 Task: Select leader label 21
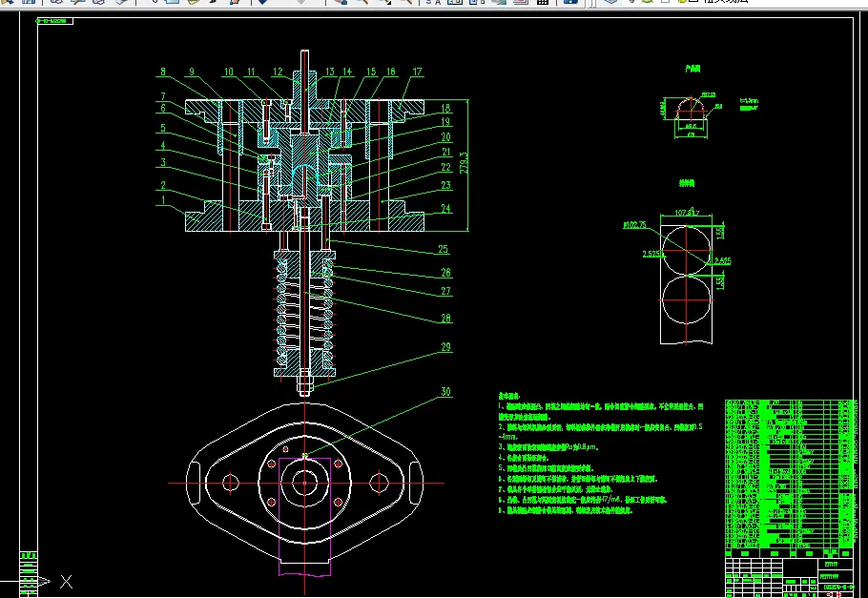coord(445,152)
